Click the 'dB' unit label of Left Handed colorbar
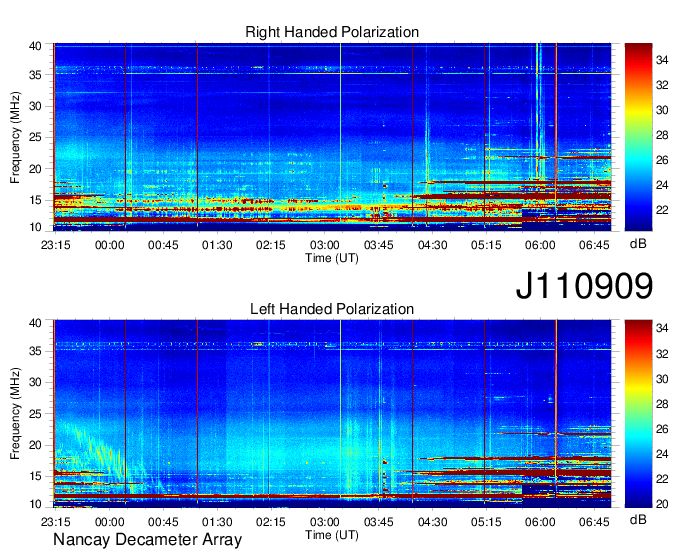The image size is (680, 552). [x=638, y=519]
